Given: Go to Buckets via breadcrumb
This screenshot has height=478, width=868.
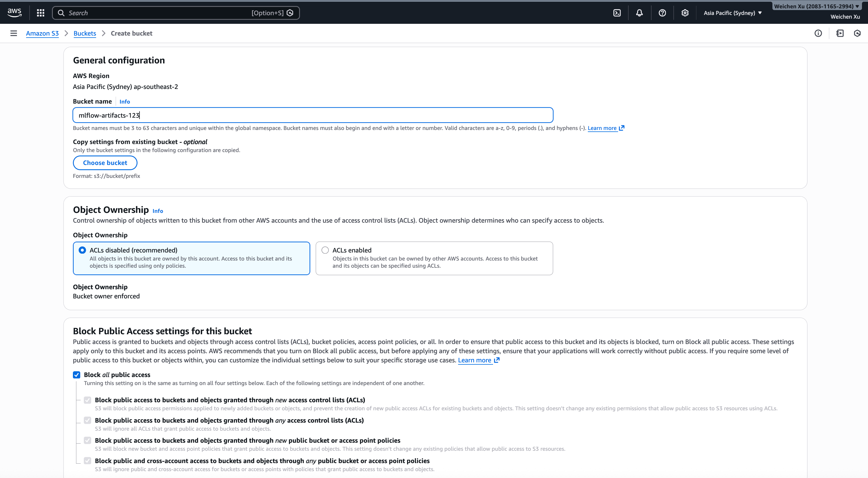Looking at the screenshot, I should coord(85,33).
